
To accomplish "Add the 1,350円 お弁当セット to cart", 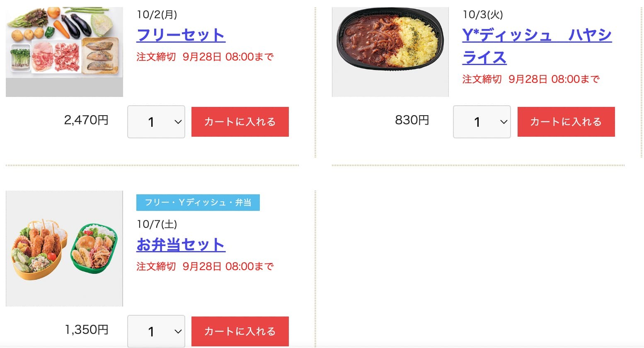I will 240,331.
